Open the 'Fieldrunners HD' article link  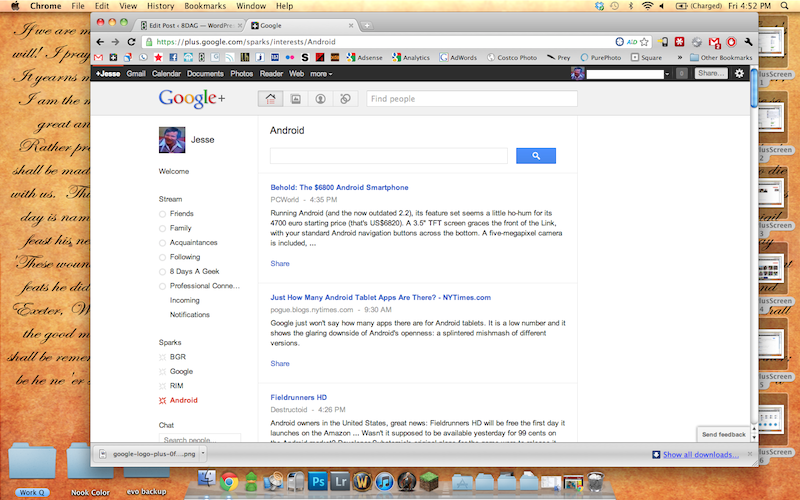(x=298, y=397)
